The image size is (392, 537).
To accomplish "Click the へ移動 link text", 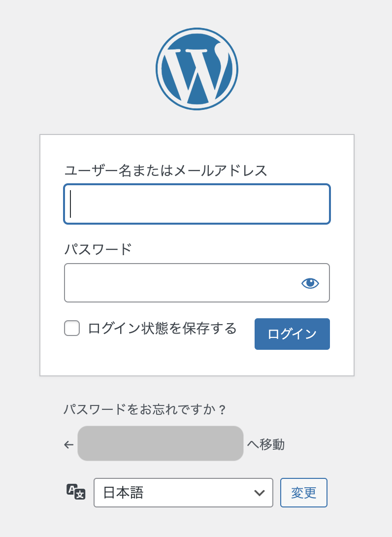I will [265, 445].
